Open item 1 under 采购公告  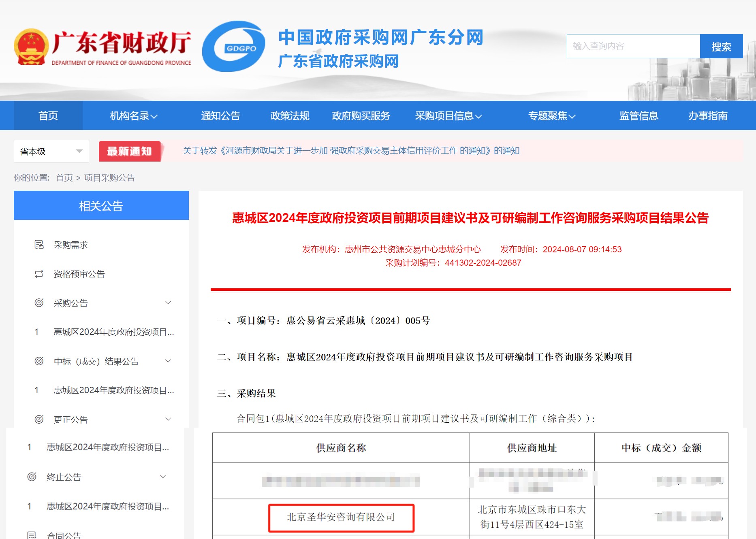tap(114, 332)
